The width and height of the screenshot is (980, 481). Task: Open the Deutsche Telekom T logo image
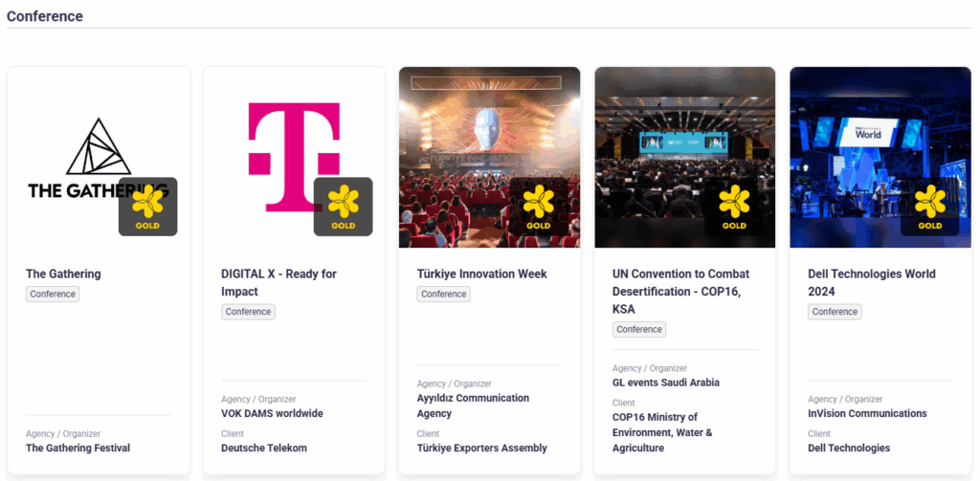295,158
